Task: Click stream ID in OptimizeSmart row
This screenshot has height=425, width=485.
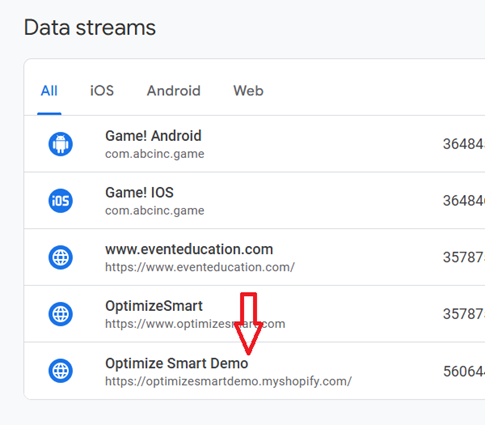Action: [464, 314]
